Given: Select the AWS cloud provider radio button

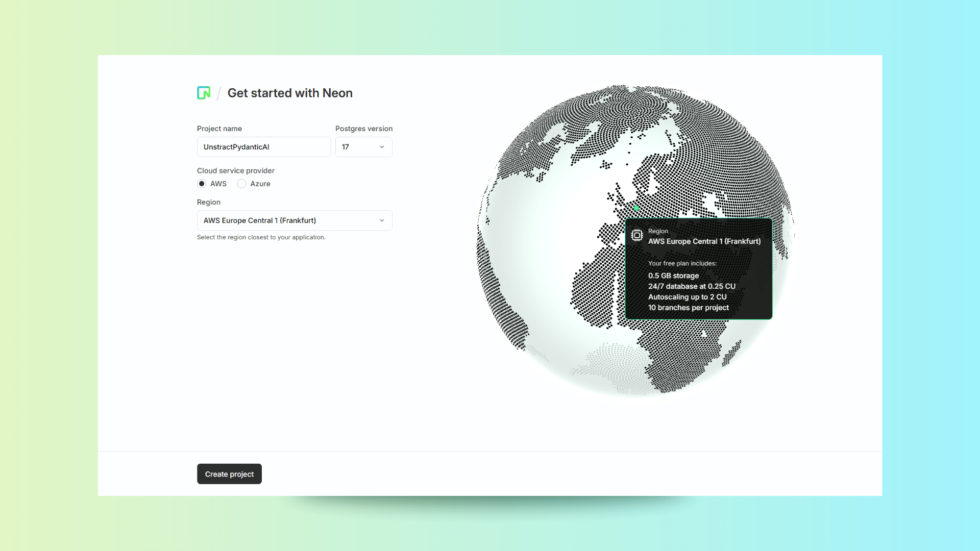Looking at the screenshot, I should click(x=202, y=184).
